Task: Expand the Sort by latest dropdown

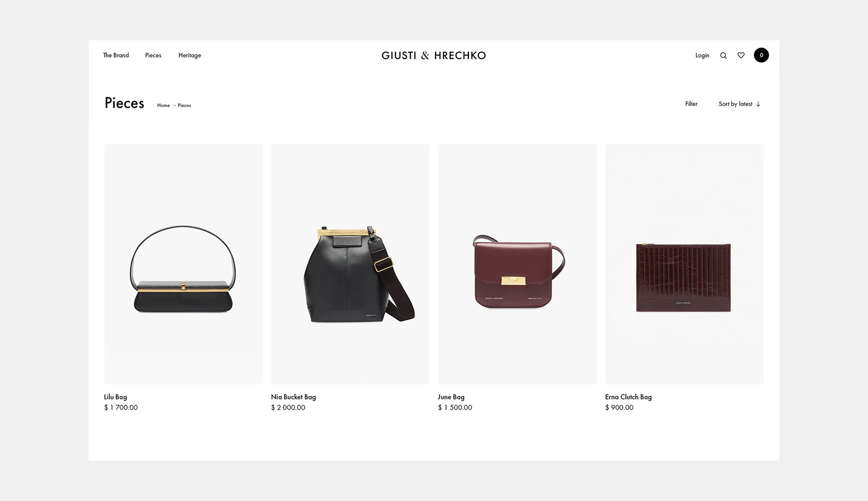Action: (739, 104)
